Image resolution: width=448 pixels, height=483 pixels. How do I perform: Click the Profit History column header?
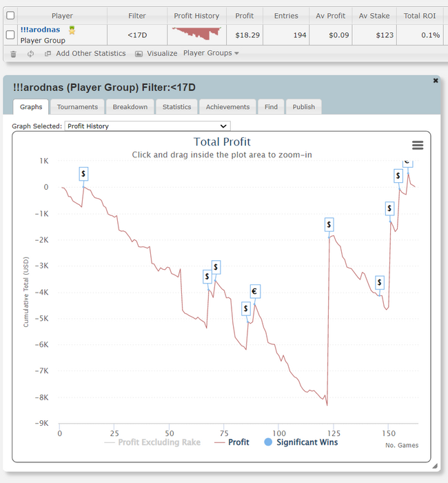coord(196,16)
